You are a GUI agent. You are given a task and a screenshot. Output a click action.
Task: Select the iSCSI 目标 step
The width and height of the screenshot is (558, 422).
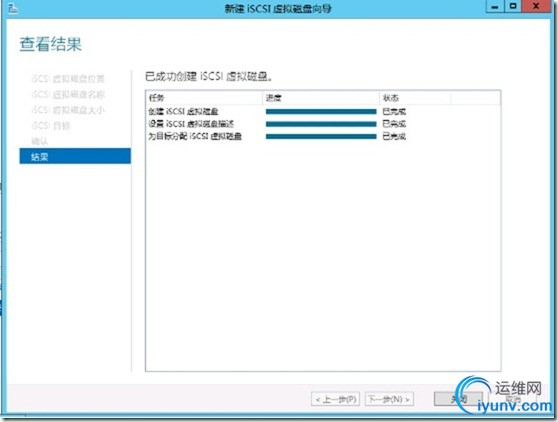[51, 126]
